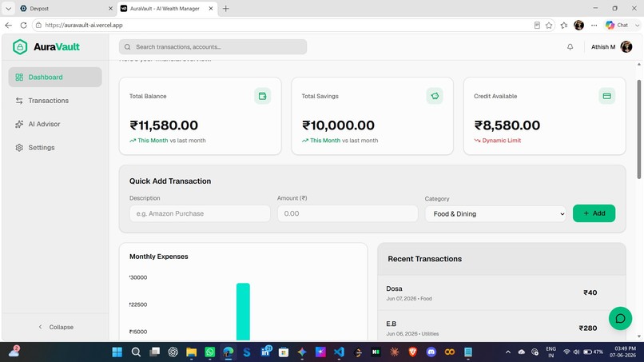
Task: Click the page vertical scrollbar thumb
Action: pyautogui.click(x=638, y=129)
